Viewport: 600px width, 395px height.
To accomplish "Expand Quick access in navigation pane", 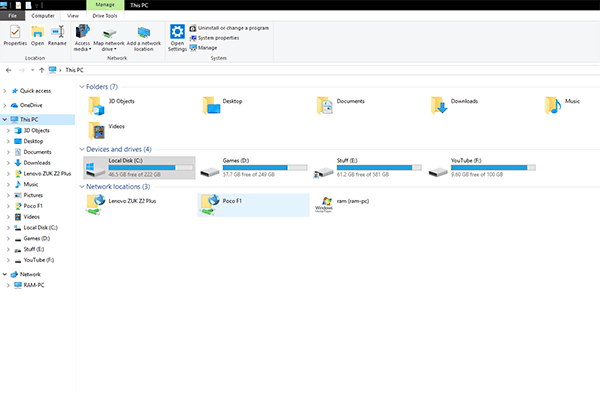I will [x=5, y=91].
